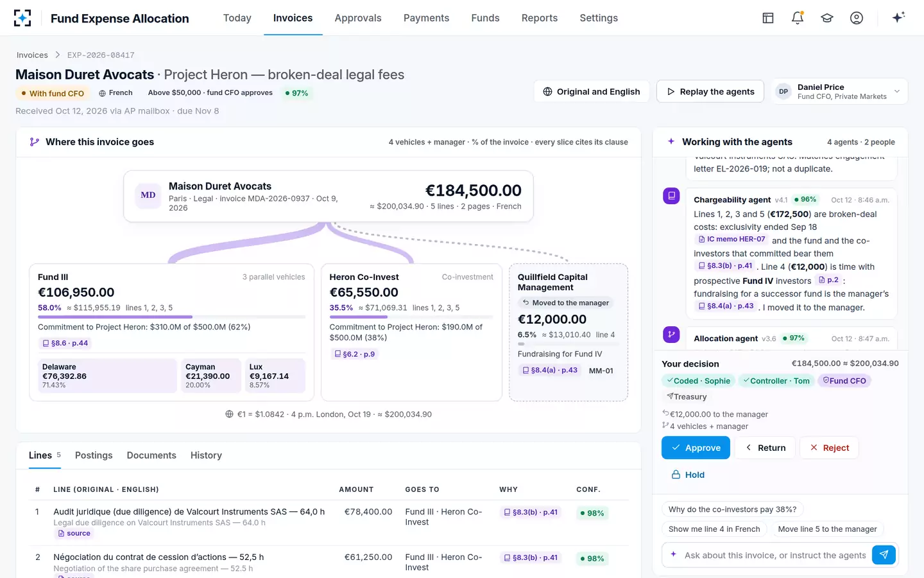Open notifications bell icon
924x578 pixels.
[798, 18]
